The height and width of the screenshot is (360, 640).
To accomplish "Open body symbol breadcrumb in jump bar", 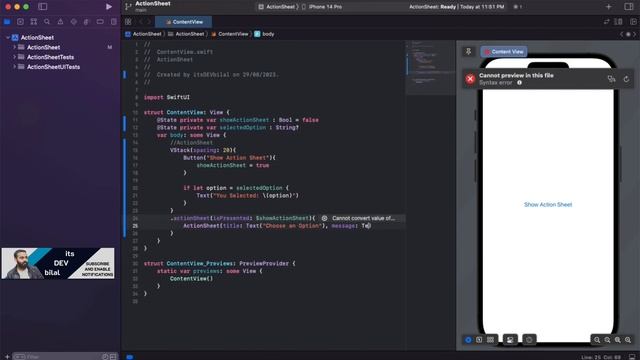I will 264,34.
